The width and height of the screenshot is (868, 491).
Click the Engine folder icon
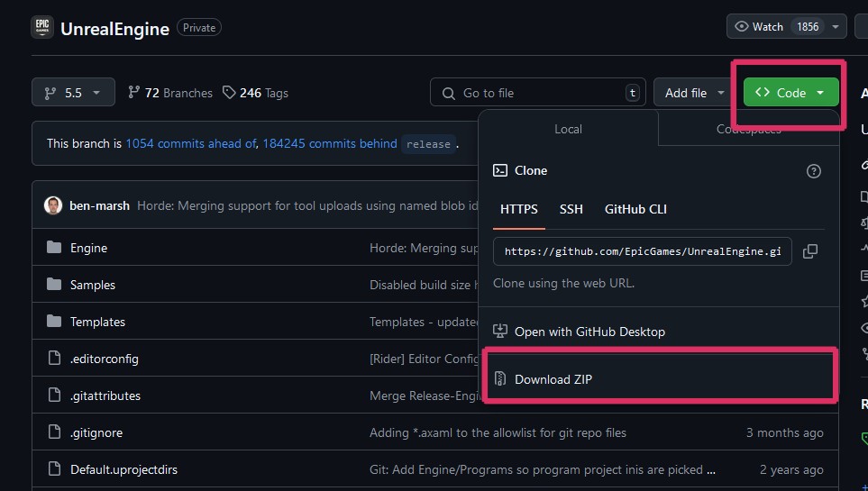(x=53, y=248)
